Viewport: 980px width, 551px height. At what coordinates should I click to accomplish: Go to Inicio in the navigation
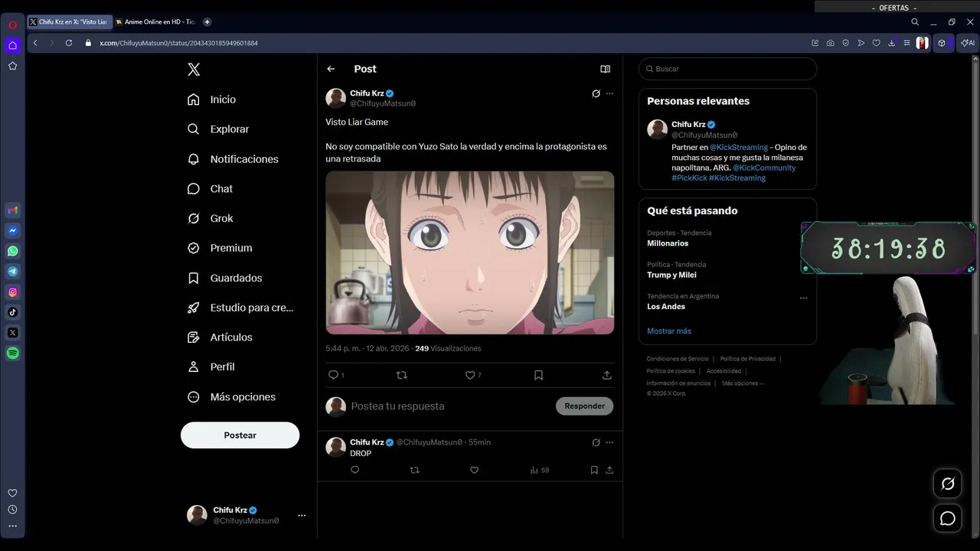coord(212,99)
